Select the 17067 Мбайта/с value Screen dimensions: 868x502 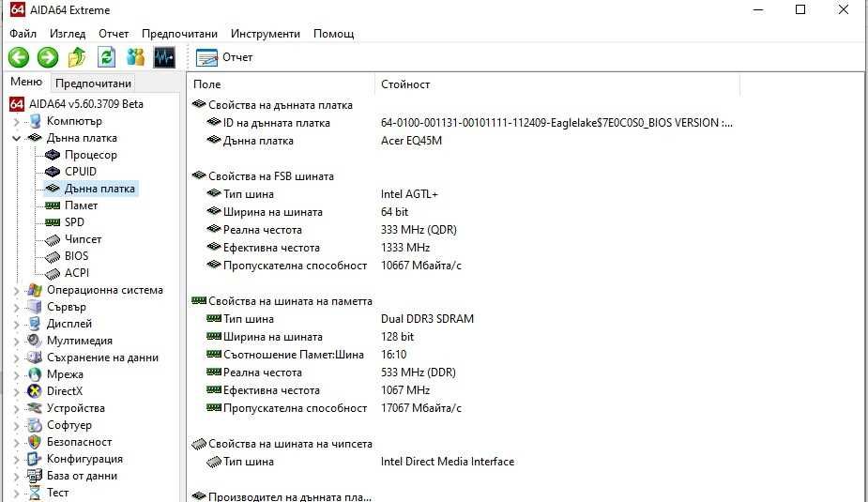420,408
